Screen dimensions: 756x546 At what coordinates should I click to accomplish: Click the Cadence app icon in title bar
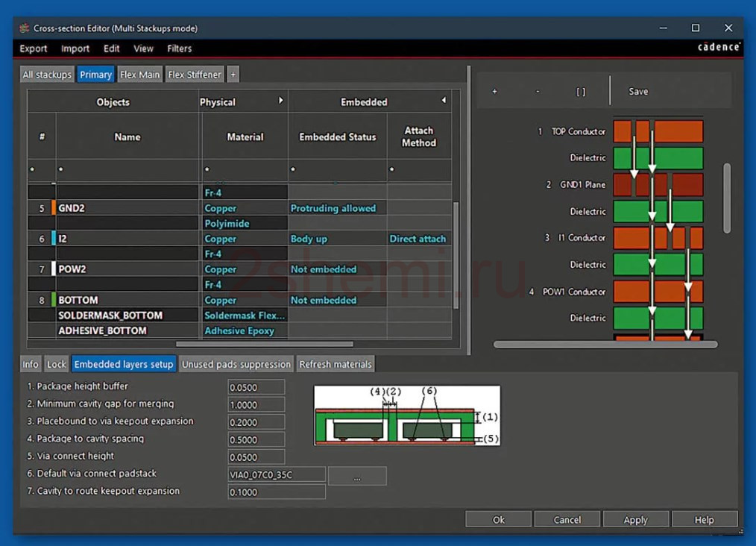tap(24, 28)
